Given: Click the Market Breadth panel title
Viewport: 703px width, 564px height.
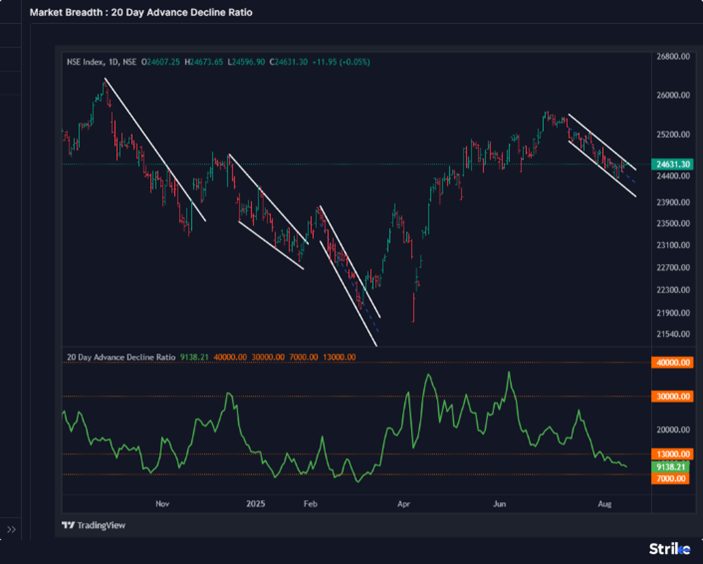Looking at the screenshot, I should [141, 12].
